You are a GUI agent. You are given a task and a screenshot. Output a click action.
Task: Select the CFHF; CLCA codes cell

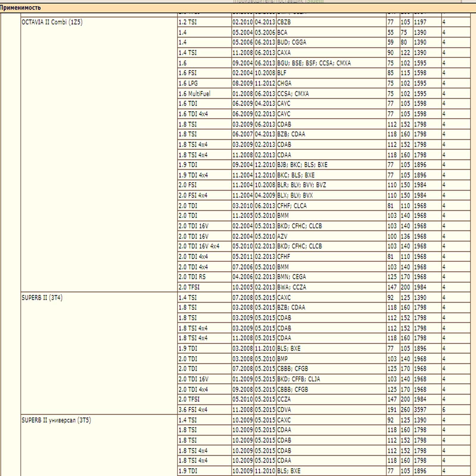tap(331, 206)
